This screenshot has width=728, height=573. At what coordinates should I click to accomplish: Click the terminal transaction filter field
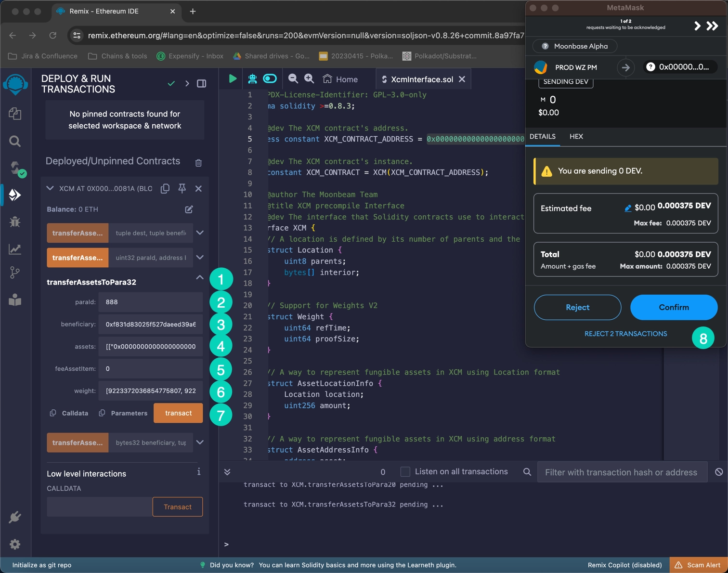coord(622,472)
